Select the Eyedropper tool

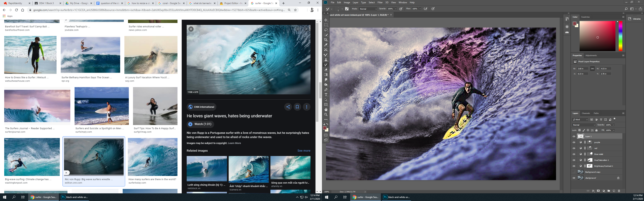coord(326,45)
